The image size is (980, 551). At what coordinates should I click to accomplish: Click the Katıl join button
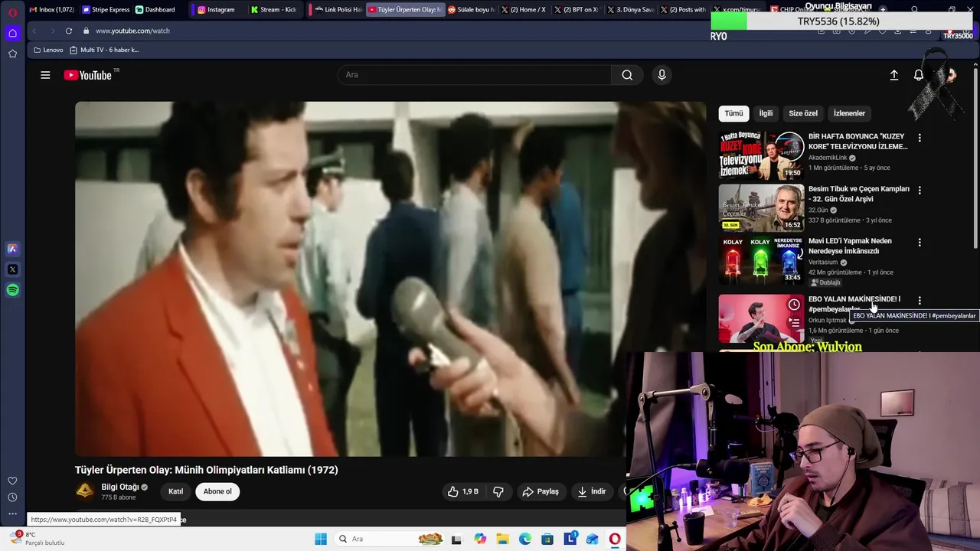coord(176,491)
